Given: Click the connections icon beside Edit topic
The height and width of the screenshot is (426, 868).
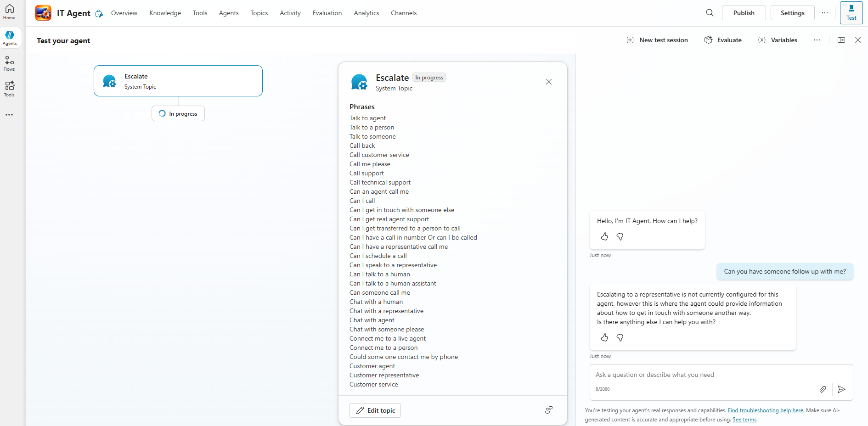Looking at the screenshot, I should pyautogui.click(x=549, y=410).
